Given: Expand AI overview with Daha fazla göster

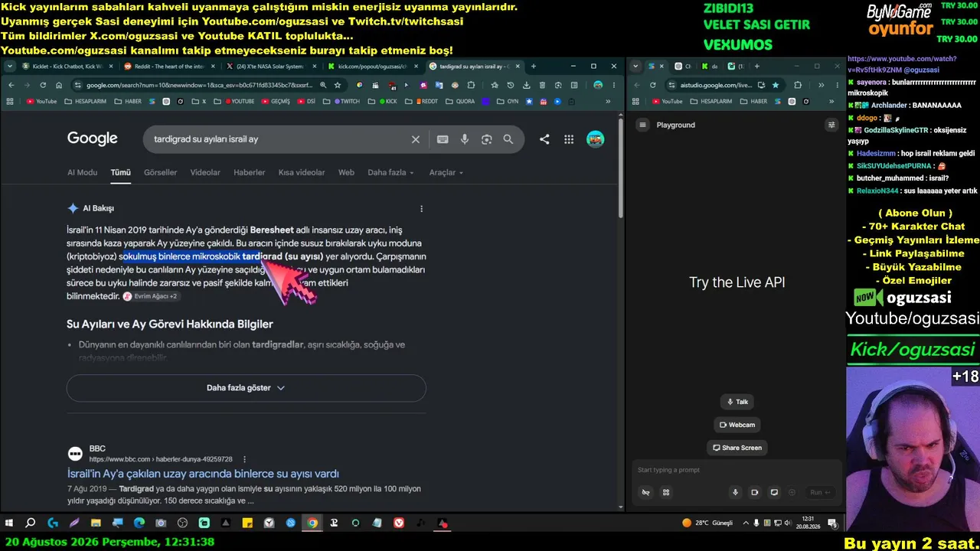Looking at the screenshot, I should pos(246,388).
